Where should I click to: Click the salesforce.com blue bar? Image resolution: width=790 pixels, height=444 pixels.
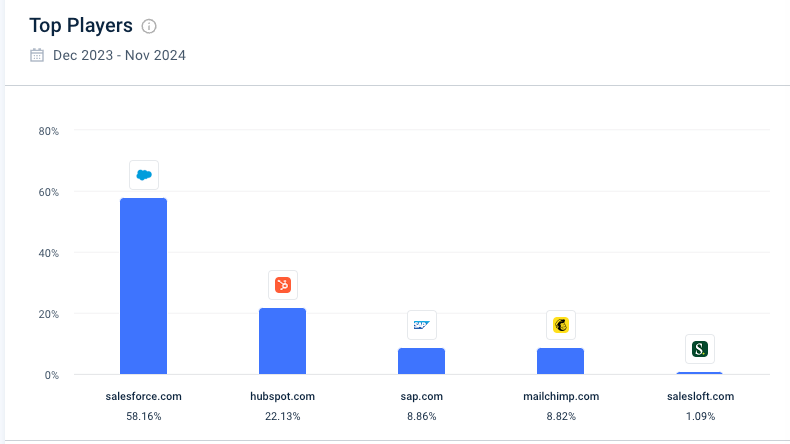(x=143, y=286)
